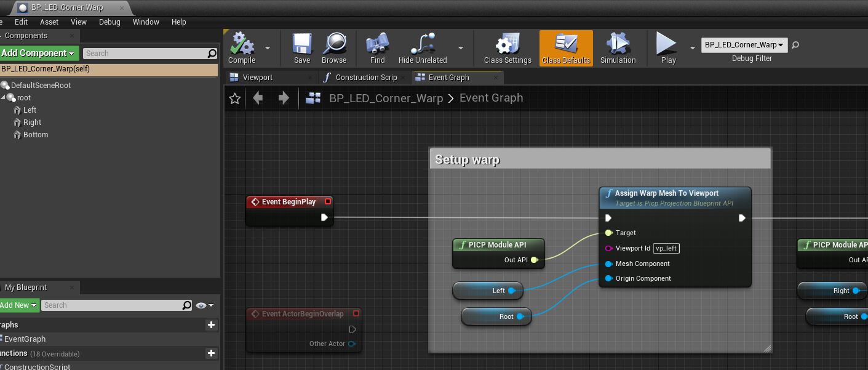The image size is (868, 370).
Task: Add new function with plus button
Action: point(211,353)
